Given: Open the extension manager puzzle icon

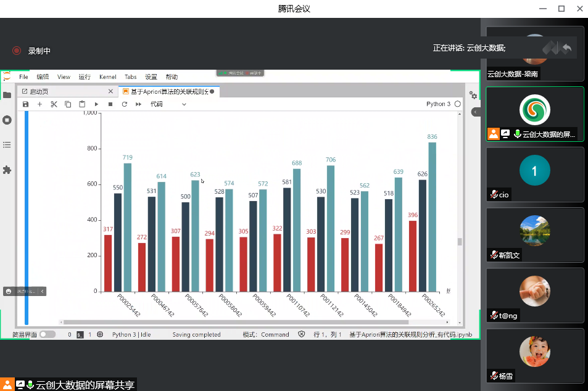Looking at the screenshot, I should (7, 170).
